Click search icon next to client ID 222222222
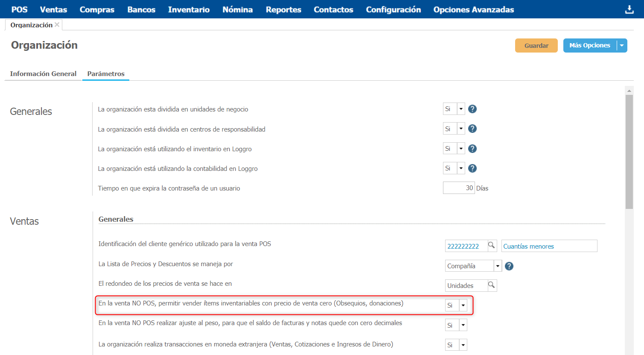This screenshot has width=644, height=355. click(492, 246)
